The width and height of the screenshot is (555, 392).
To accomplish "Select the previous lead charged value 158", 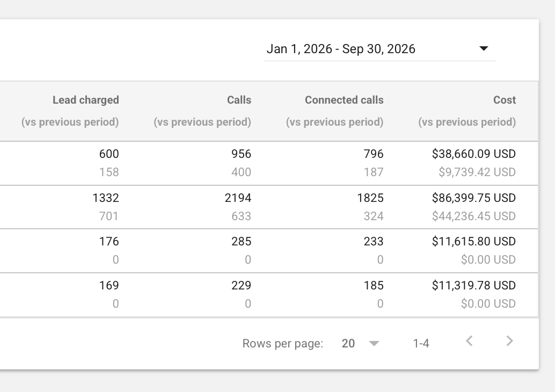I will click(x=108, y=172).
